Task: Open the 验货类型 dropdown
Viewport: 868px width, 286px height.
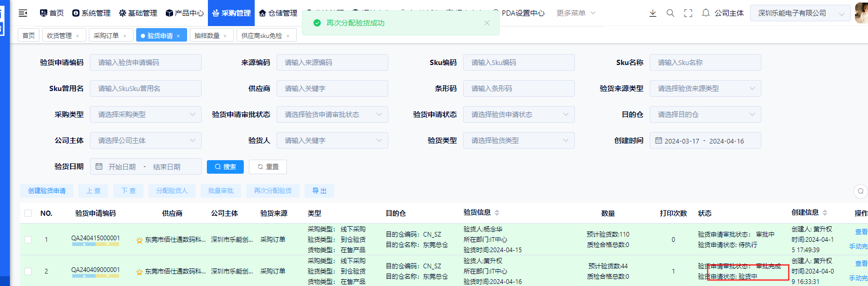Action: (x=519, y=140)
